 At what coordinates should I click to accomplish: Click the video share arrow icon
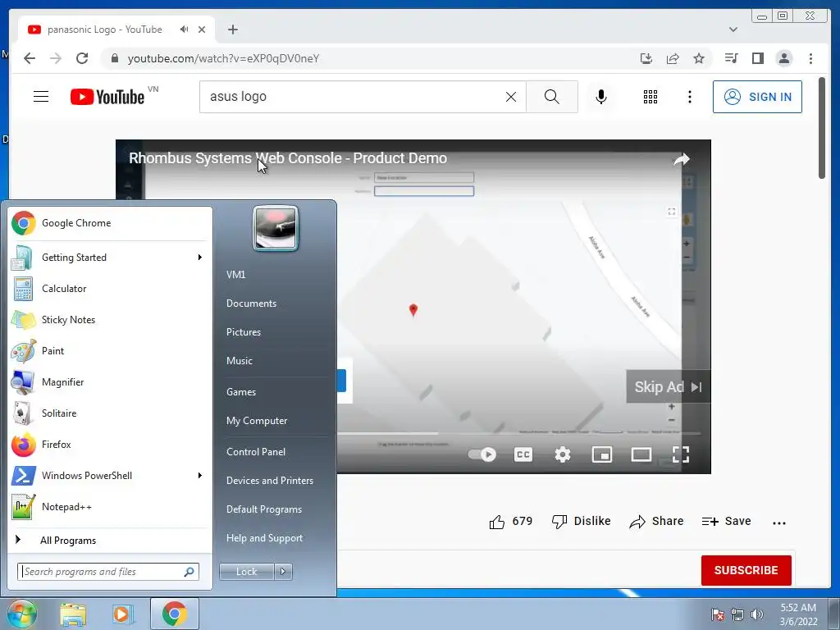pos(682,159)
